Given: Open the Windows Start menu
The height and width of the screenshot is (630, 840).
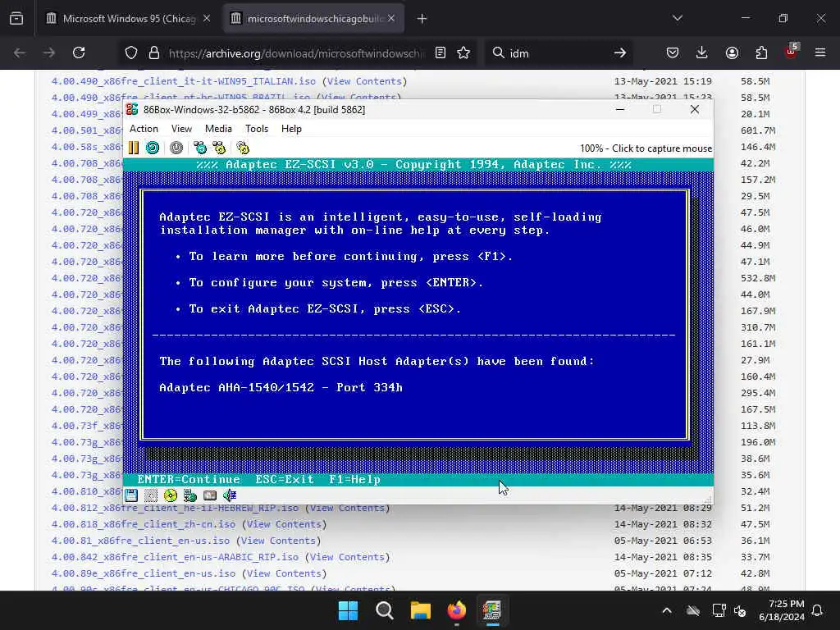Looking at the screenshot, I should click(x=348, y=610).
